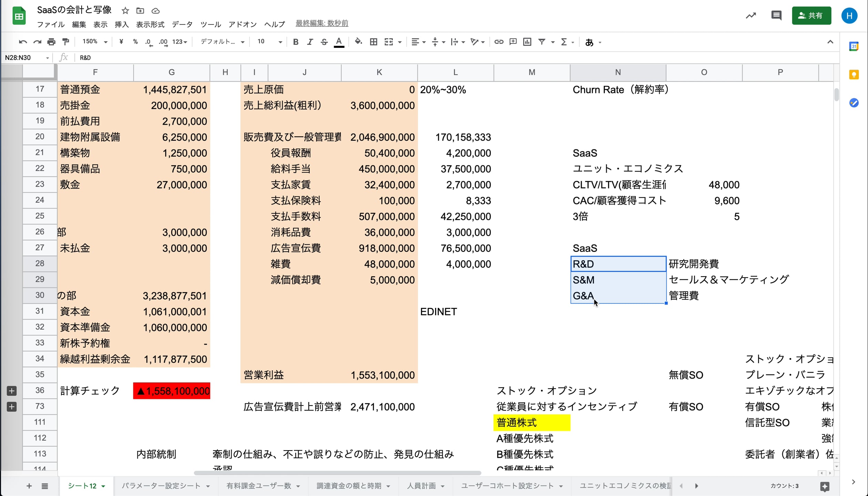Click the insert link icon
868x496 pixels.
pos(498,42)
